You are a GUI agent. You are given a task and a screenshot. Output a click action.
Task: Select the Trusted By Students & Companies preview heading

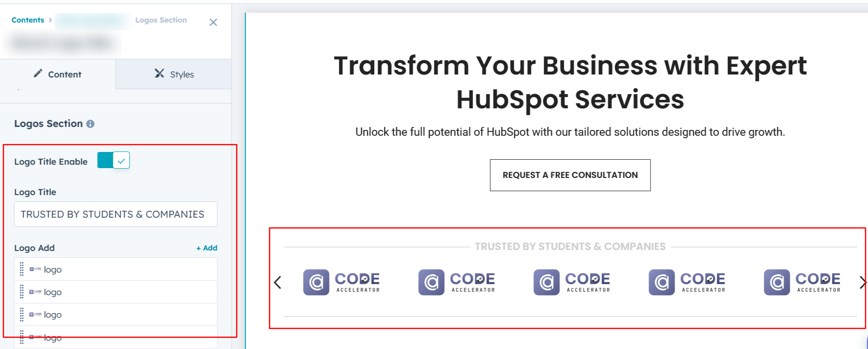pyautogui.click(x=570, y=247)
